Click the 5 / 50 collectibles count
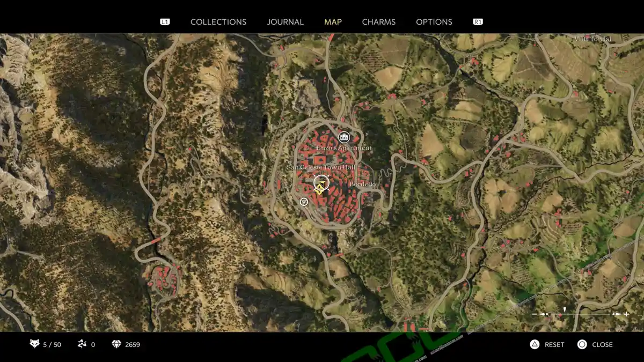This screenshot has width=644, height=362. (52, 345)
